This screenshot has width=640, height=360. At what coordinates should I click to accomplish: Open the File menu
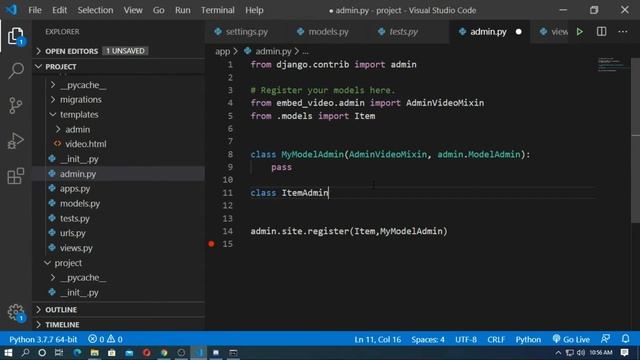click(35, 10)
